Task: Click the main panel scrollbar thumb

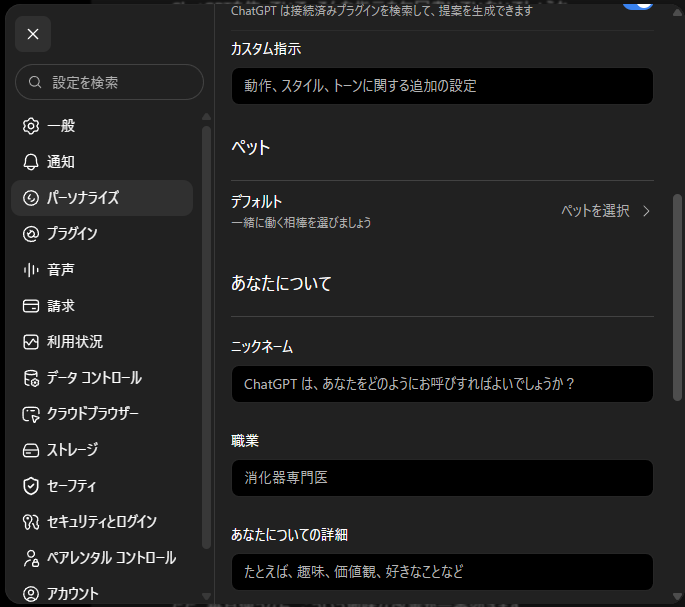Action: tap(677, 298)
